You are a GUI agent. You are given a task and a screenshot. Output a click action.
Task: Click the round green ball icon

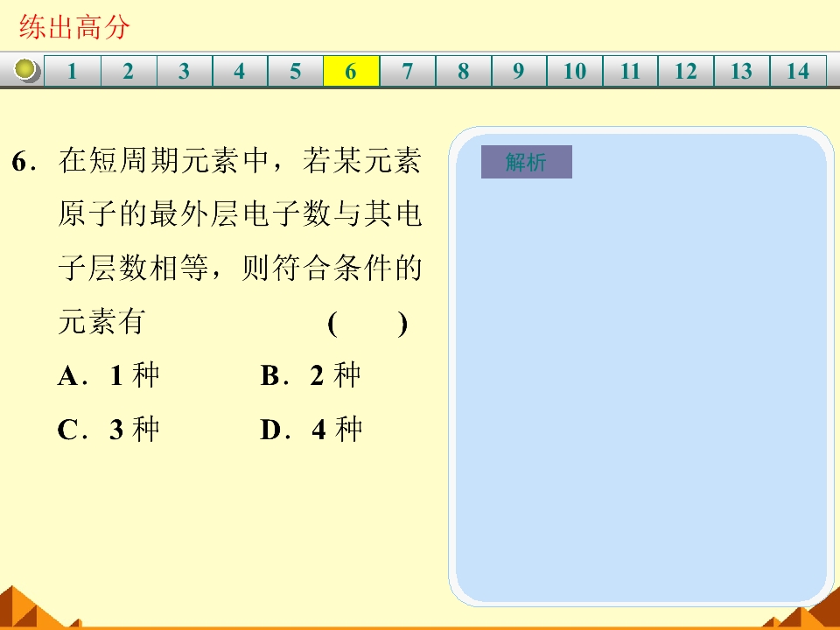coord(27,70)
